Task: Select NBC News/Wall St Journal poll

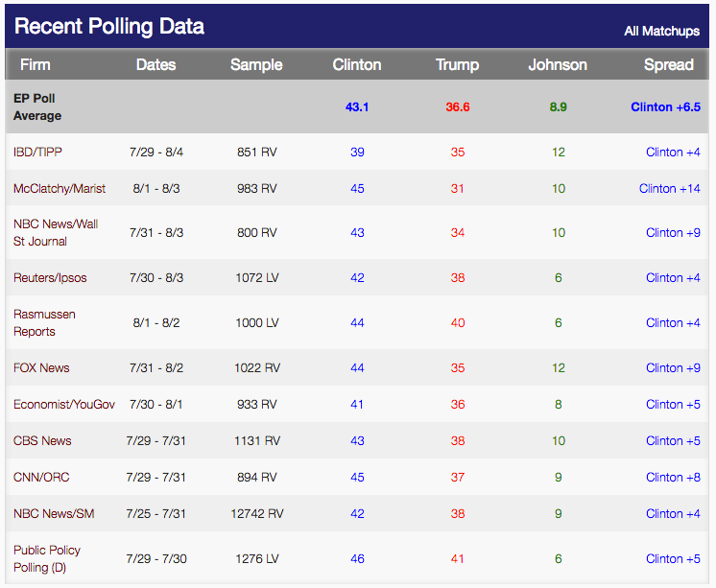Action: (56, 232)
